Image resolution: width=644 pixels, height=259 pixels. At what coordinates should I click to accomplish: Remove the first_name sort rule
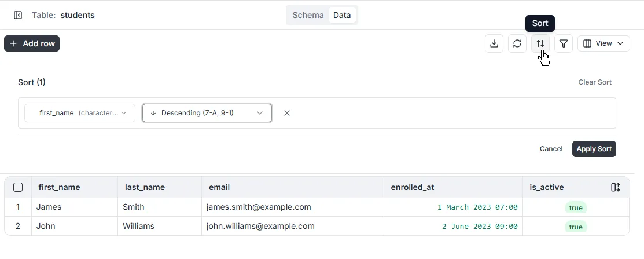pyautogui.click(x=287, y=113)
